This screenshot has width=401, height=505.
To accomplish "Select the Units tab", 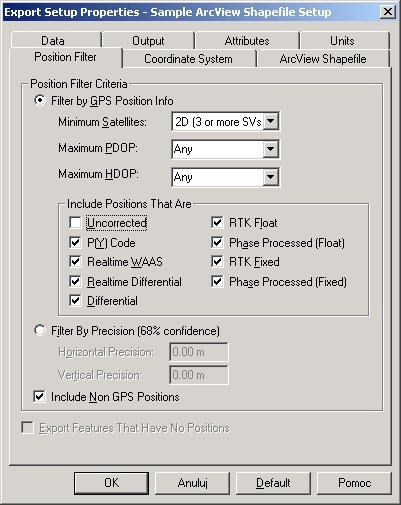I will 344,40.
